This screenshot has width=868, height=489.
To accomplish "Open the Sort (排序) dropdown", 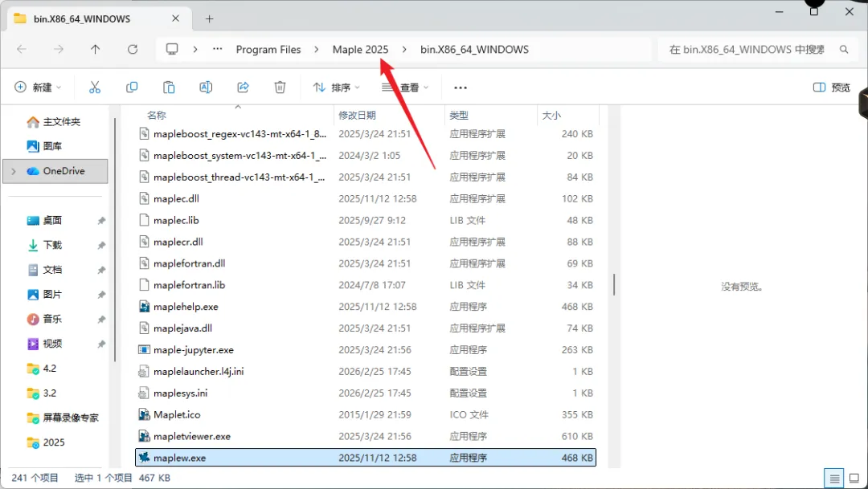I will (x=337, y=88).
